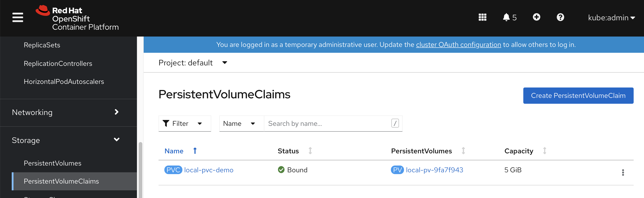Image resolution: width=644 pixels, height=198 pixels.
Task: Toggle sorting by Status column
Action: [310, 151]
